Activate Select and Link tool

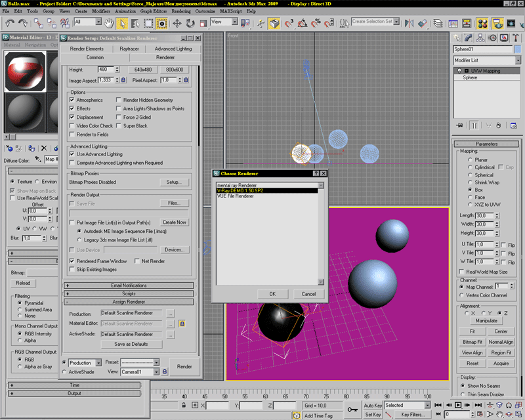point(38,23)
